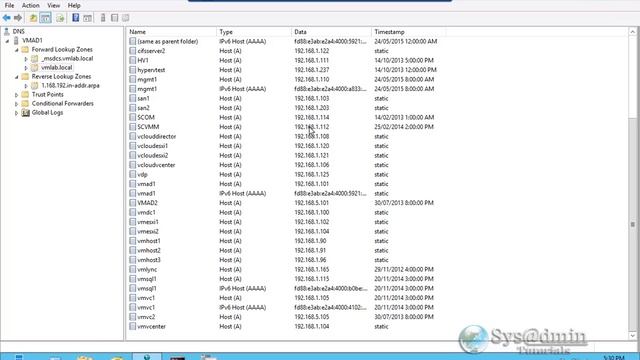Screen dimensions: 640x360
Task: Select the vcloudvcenter record name
Action: coord(156,165)
